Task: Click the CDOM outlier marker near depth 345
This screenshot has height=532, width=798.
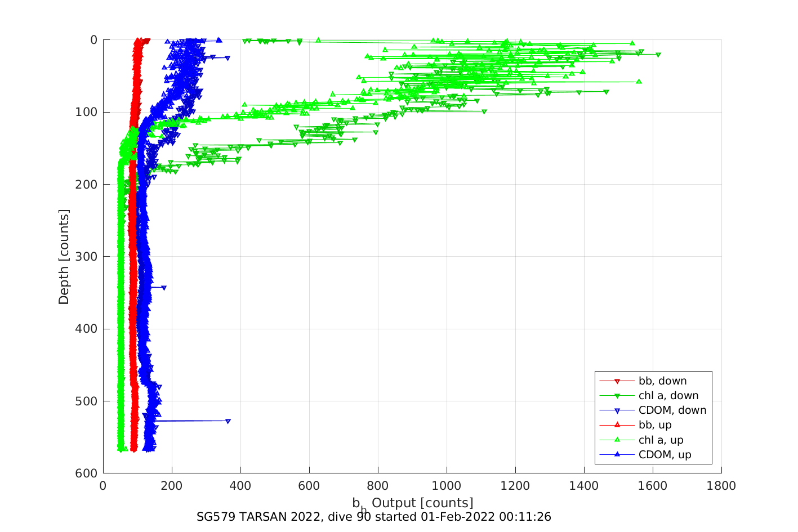Action: (x=164, y=288)
